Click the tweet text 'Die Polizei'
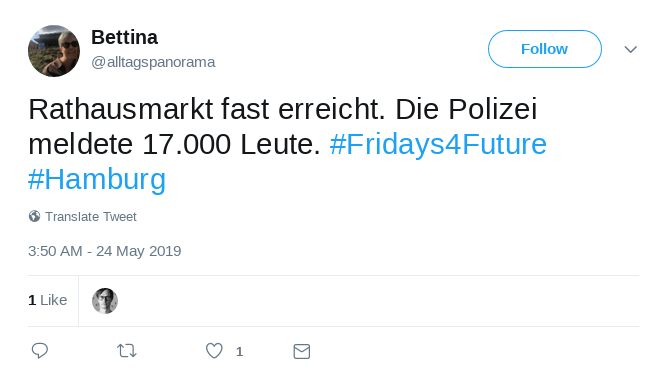The image size is (662, 377). point(466,109)
